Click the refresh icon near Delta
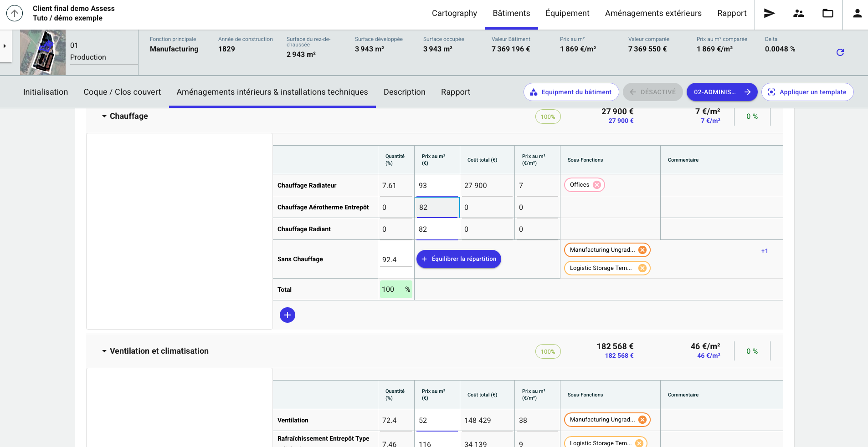This screenshot has height=447, width=868. click(840, 52)
